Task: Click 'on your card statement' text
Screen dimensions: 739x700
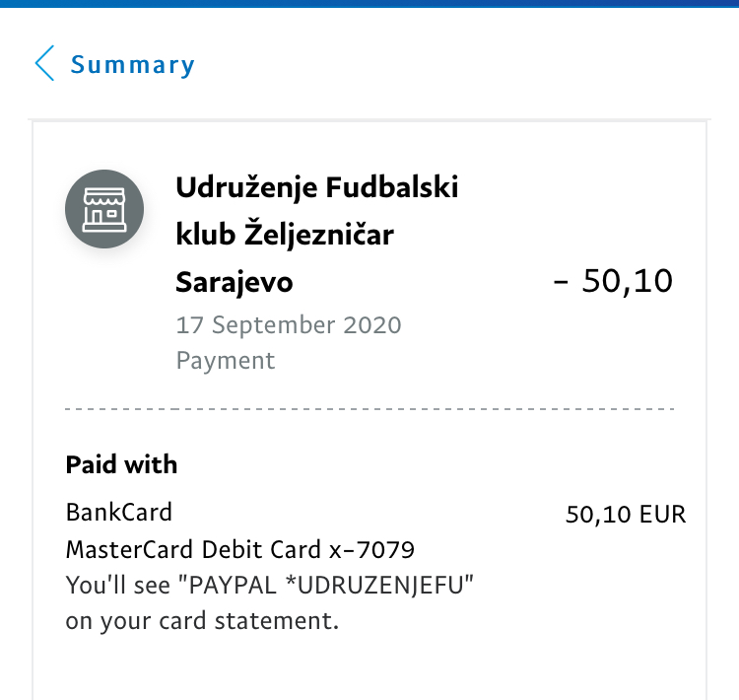Action: tap(202, 621)
